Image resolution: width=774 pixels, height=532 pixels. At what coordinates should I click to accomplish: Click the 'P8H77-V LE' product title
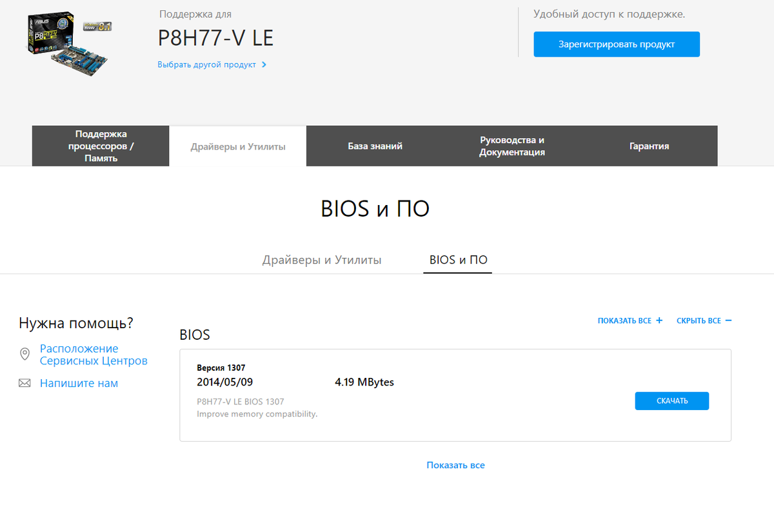tap(216, 38)
